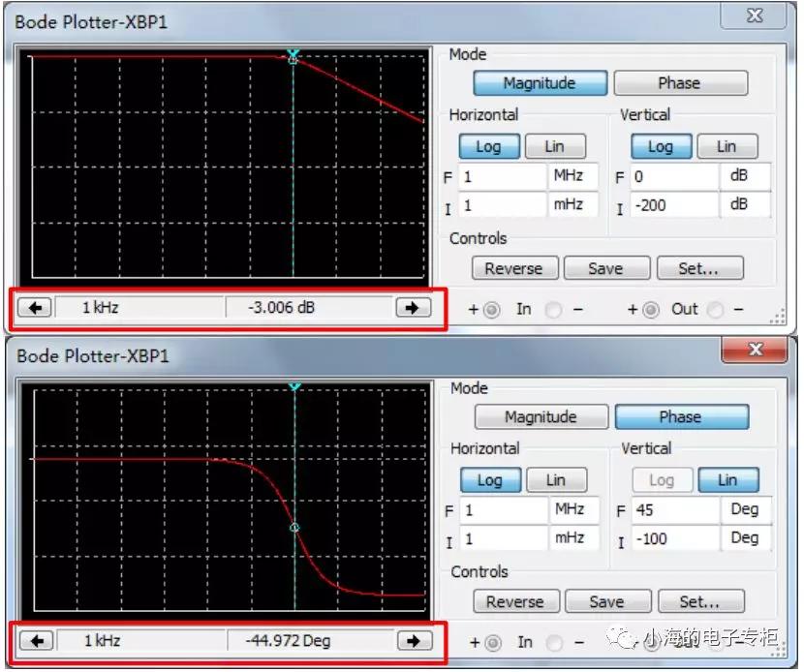The width and height of the screenshot is (804, 672).
Task: Select In − radio button in phase window
Action: (x=554, y=642)
